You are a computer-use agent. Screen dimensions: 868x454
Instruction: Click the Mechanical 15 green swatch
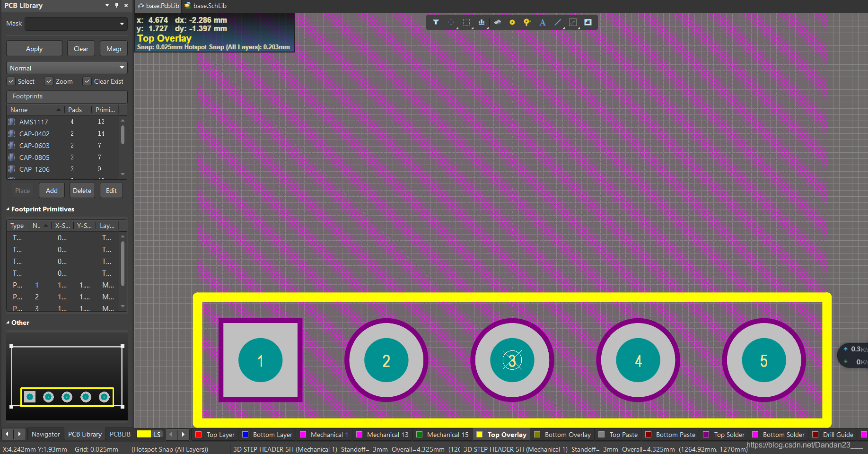(419, 435)
